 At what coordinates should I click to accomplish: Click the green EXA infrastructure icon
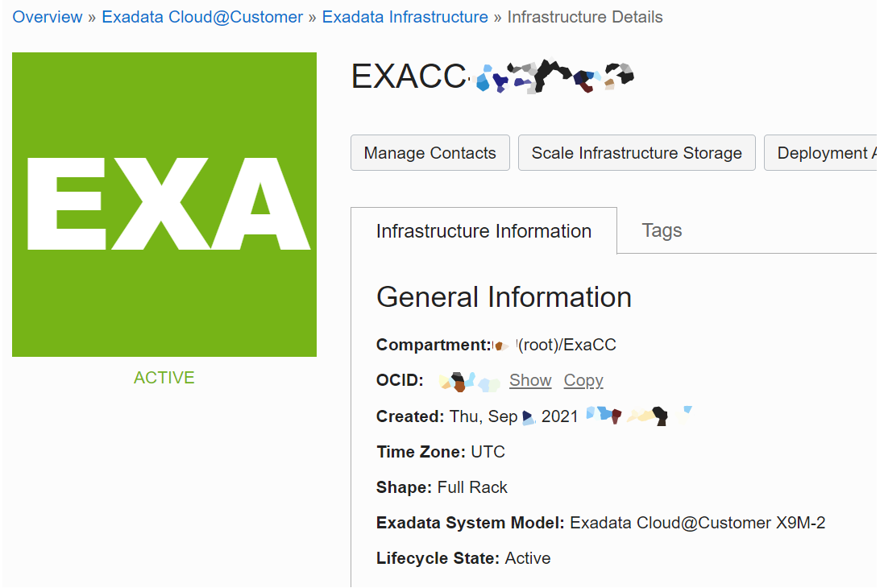point(164,204)
